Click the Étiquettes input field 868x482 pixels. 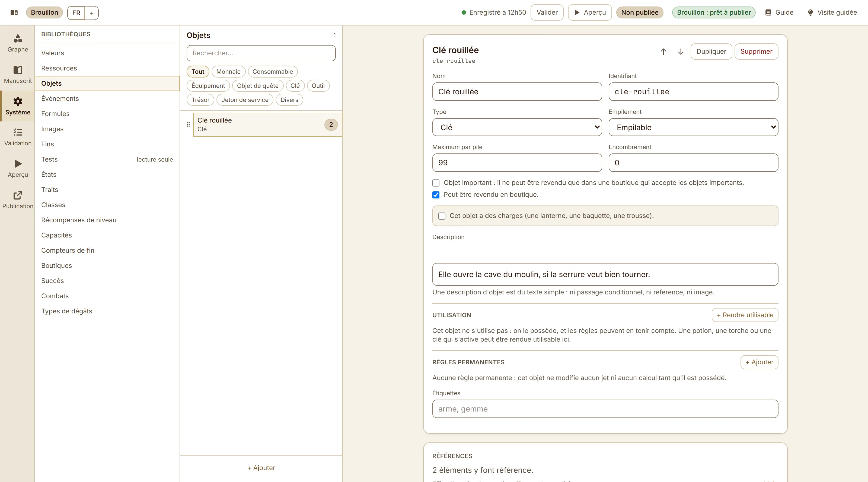point(605,409)
